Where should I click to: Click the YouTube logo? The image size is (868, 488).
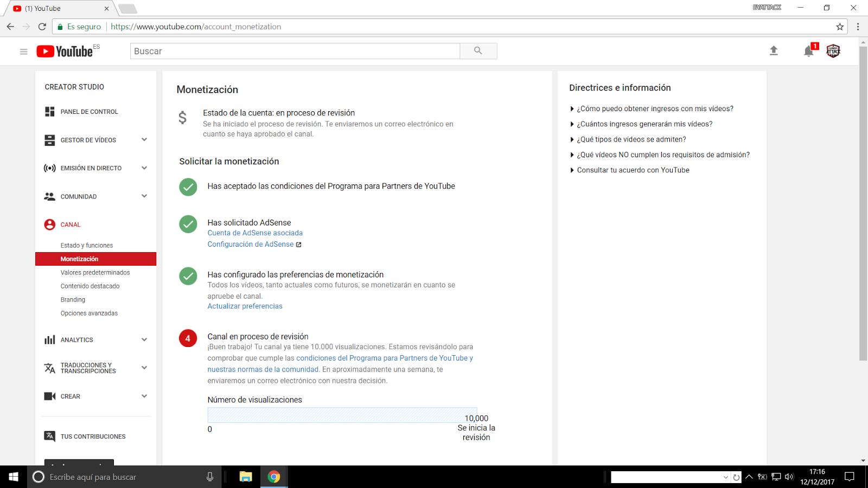pyautogui.click(x=65, y=51)
